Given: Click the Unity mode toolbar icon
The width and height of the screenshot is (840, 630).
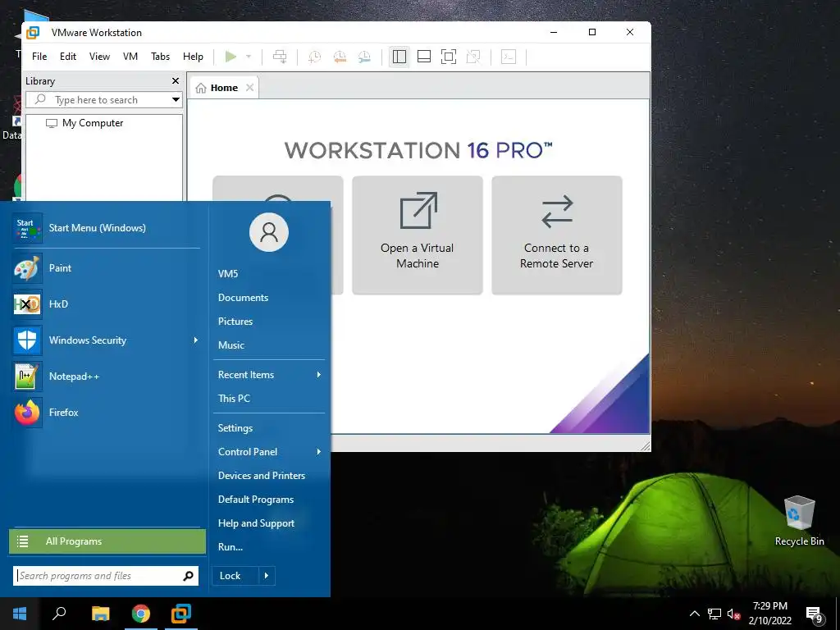Looking at the screenshot, I should pyautogui.click(x=473, y=57).
